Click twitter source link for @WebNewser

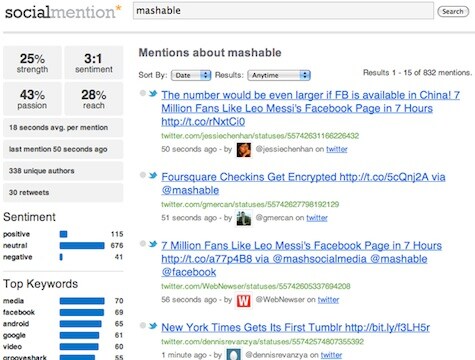[x=328, y=300]
